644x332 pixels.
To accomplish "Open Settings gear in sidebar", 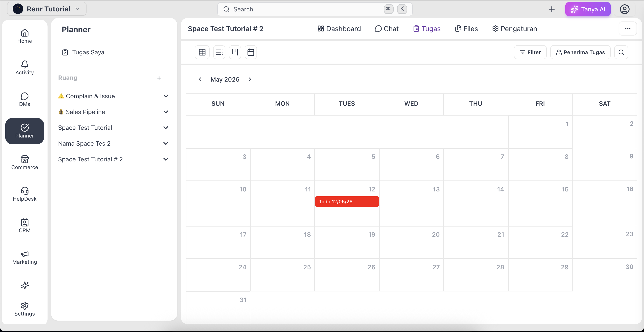I will [x=25, y=309].
